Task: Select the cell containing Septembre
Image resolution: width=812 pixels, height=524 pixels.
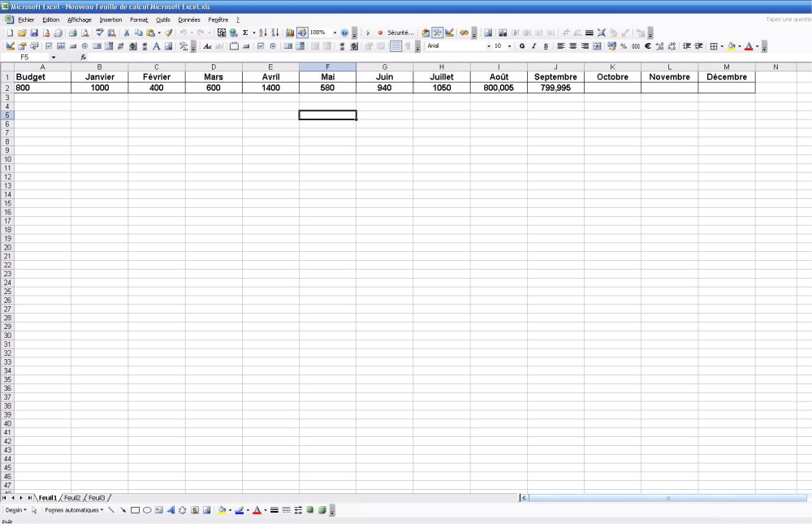Action: [555, 77]
